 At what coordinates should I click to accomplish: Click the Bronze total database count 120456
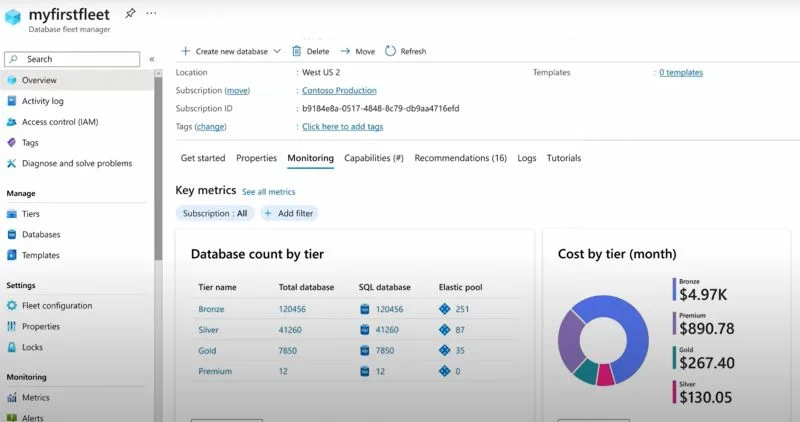(292, 309)
